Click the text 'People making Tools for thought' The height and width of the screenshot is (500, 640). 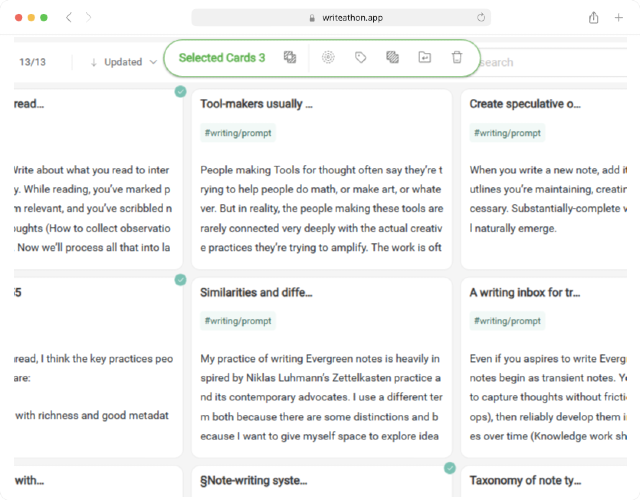[x=278, y=170]
